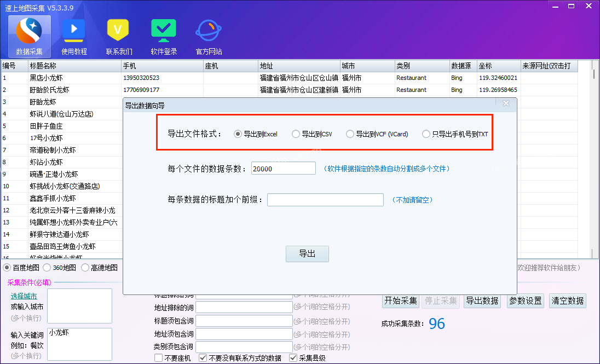
Task: Open the 使用教程 tutorial icon
Action: [x=74, y=37]
